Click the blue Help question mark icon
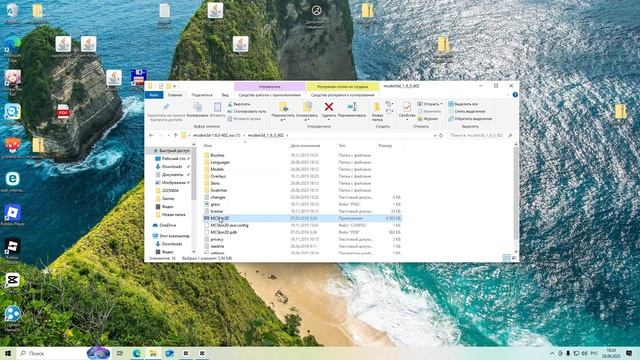 pyautogui.click(x=515, y=95)
